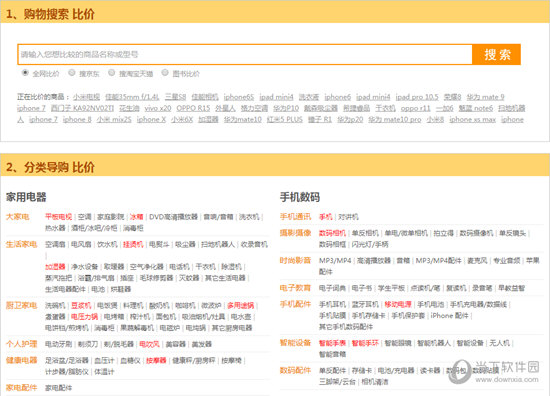Open the 手机配件 category heading
The image size is (550, 396).
coord(295,304)
